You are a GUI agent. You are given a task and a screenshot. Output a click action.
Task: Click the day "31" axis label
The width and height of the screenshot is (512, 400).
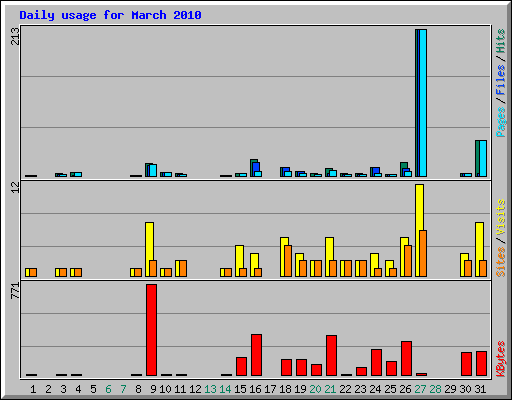click(x=480, y=389)
